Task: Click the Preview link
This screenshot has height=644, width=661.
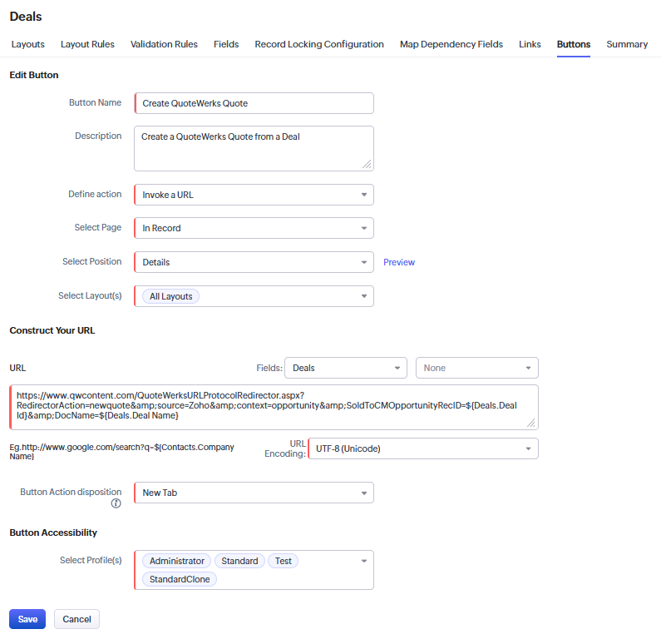Action: (x=399, y=262)
